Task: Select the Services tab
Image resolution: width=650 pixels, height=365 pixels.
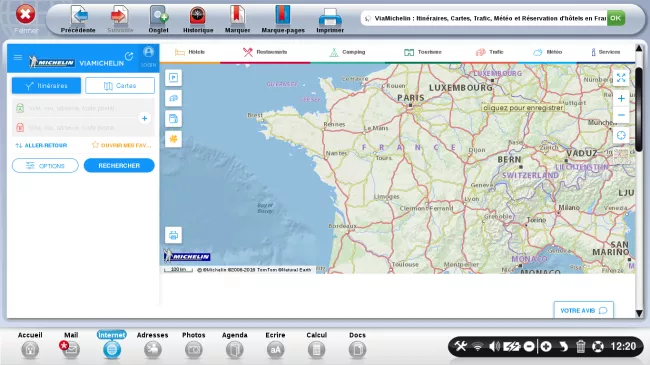Action: tap(605, 52)
